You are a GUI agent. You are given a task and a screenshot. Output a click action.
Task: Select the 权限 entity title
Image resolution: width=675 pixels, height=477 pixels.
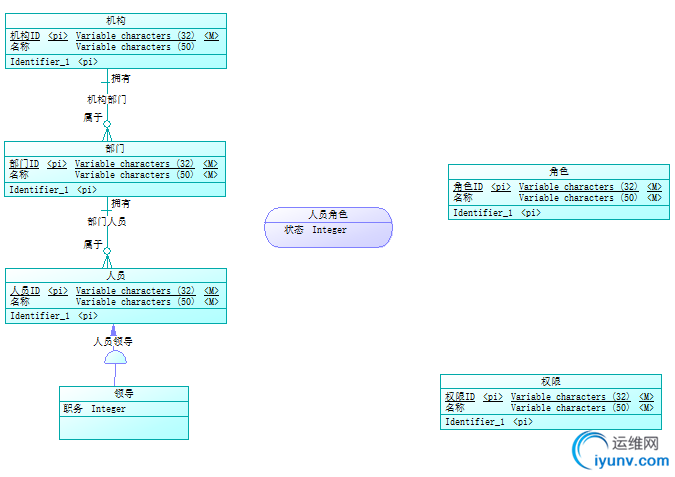(551, 381)
